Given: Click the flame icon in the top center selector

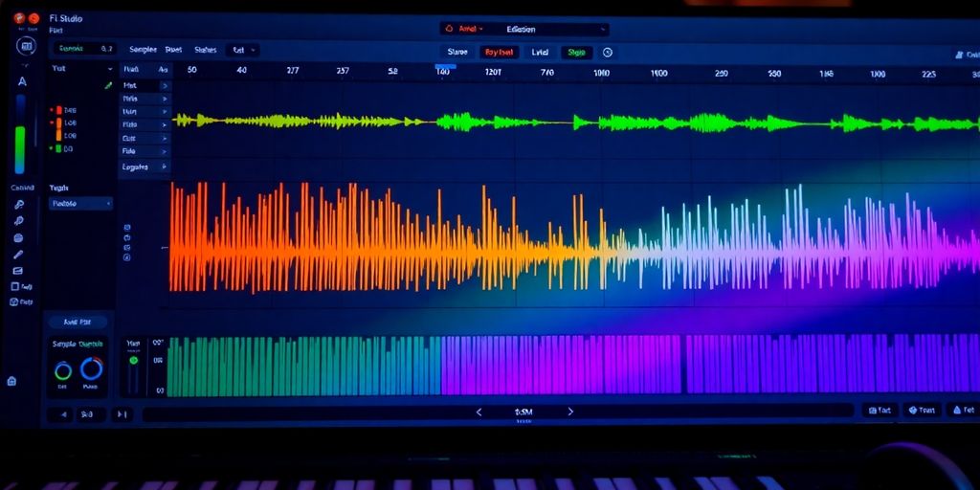Looking at the screenshot, I should pyautogui.click(x=449, y=29).
